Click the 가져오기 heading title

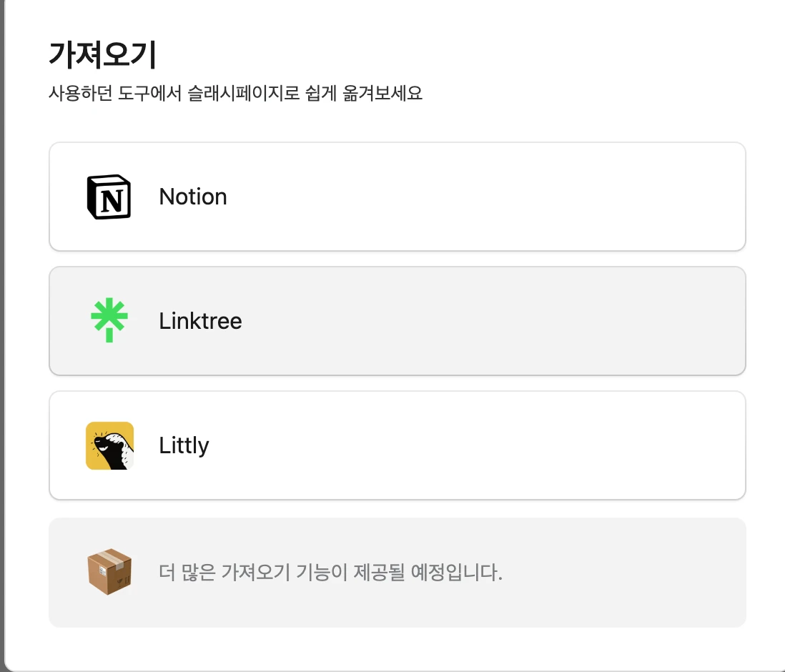[x=103, y=54]
